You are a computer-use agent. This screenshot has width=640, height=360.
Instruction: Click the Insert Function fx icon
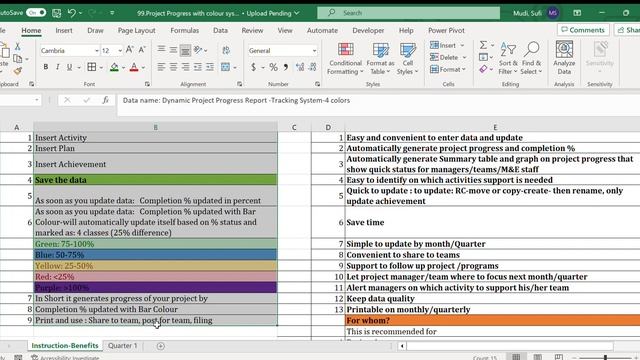click(105, 100)
